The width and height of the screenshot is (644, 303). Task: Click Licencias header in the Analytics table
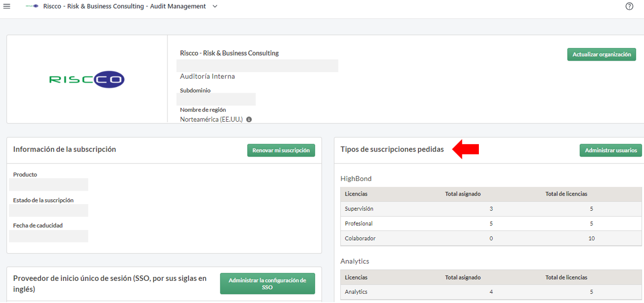[x=356, y=277]
